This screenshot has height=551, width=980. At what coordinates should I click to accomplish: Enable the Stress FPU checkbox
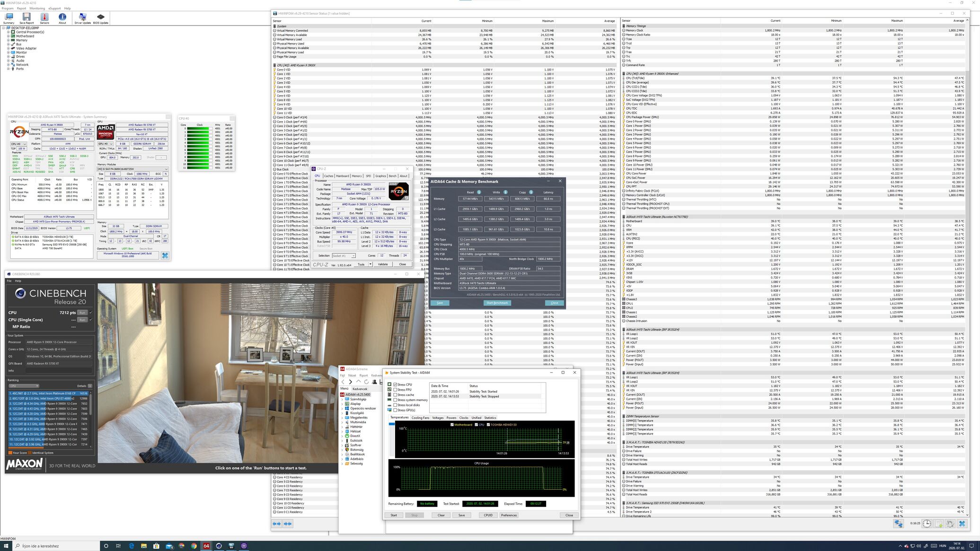pos(395,390)
